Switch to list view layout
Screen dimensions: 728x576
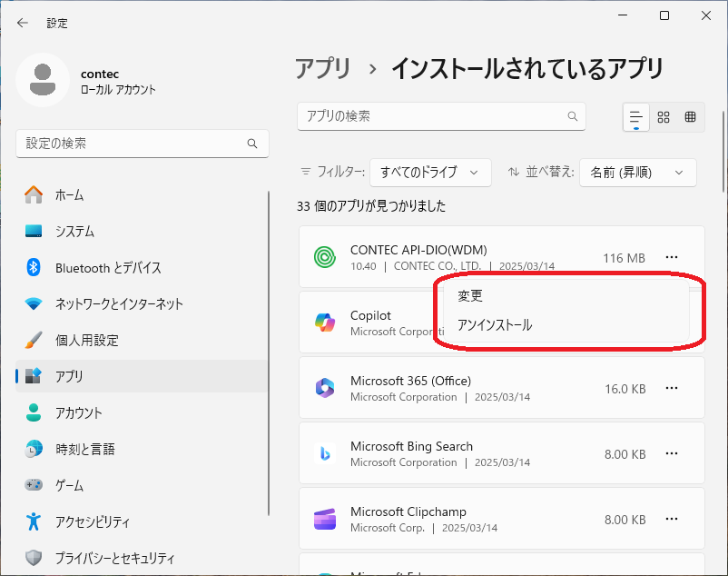click(635, 117)
